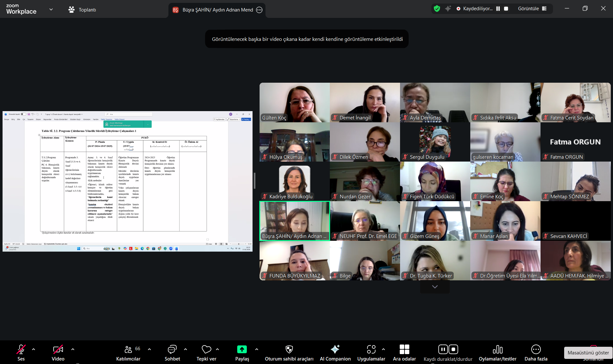This screenshot has height=364, width=613.
Task: Click Masaüstünü göster button
Action: (588, 353)
